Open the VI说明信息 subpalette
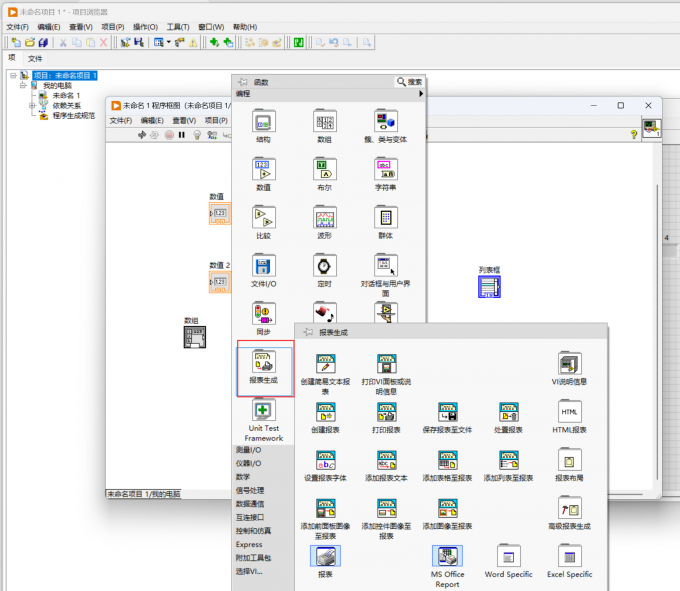This screenshot has height=591, width=680. point(569,363)
